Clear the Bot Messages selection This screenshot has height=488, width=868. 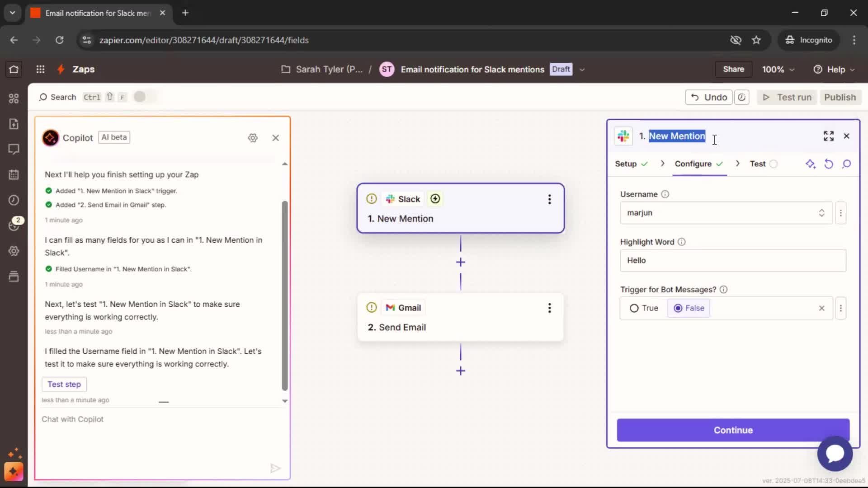click(x=822, y=308)
